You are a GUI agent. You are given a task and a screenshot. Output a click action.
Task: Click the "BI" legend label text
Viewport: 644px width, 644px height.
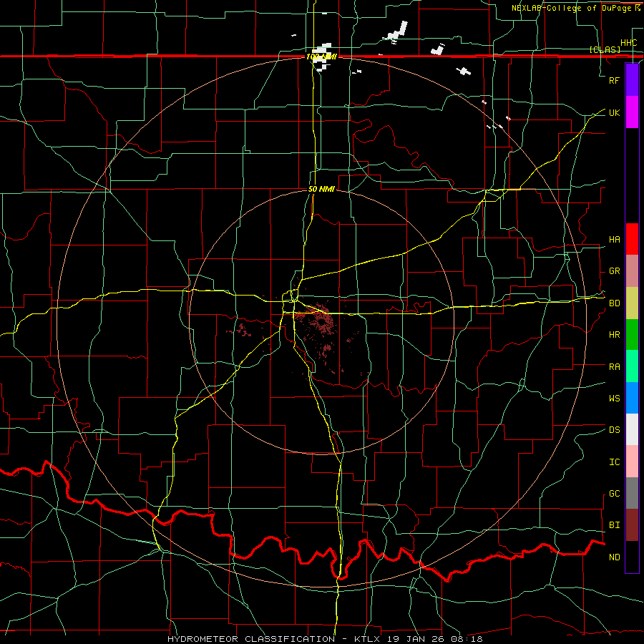click(614, 525)
